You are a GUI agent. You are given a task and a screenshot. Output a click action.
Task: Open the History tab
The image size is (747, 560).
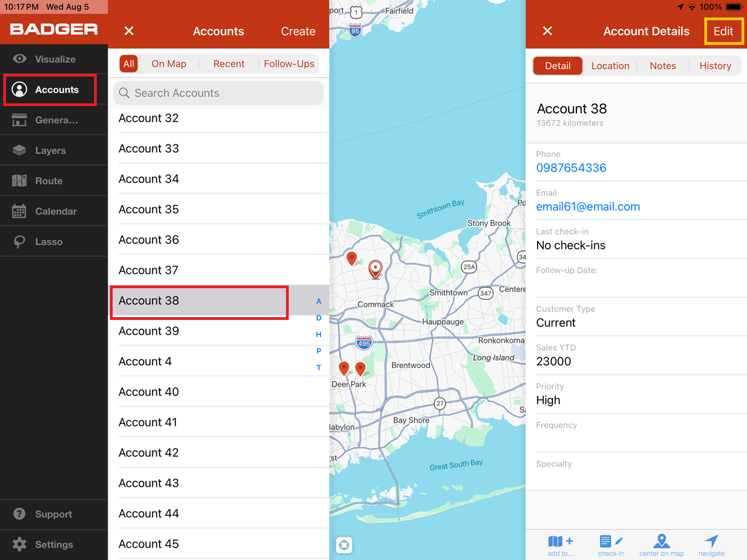715,66
